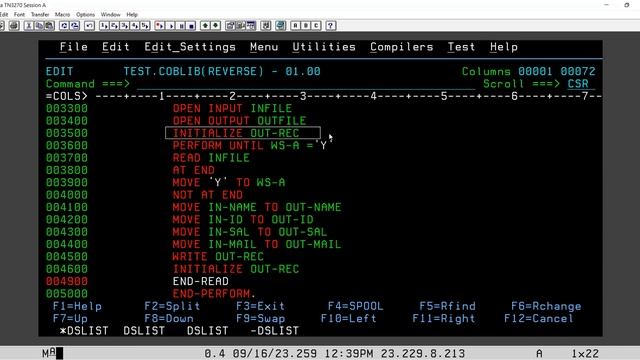The image size is (640, 360).
Task: Click F1=Help function key
Action: pos(77,306)
